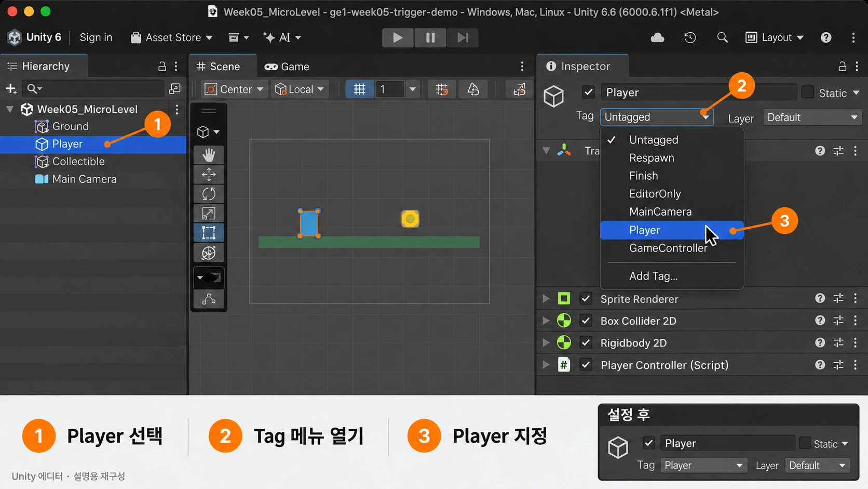Toggle the scene grid visibility button
This screenshot has width=868, height=489.
pyautogui.click(x=359, y=89)
